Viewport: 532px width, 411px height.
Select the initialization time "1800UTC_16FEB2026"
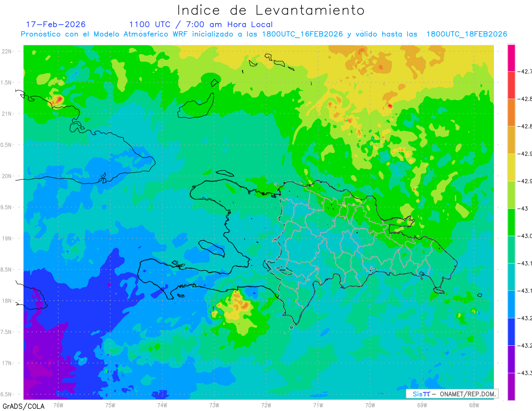click(302, 34)
